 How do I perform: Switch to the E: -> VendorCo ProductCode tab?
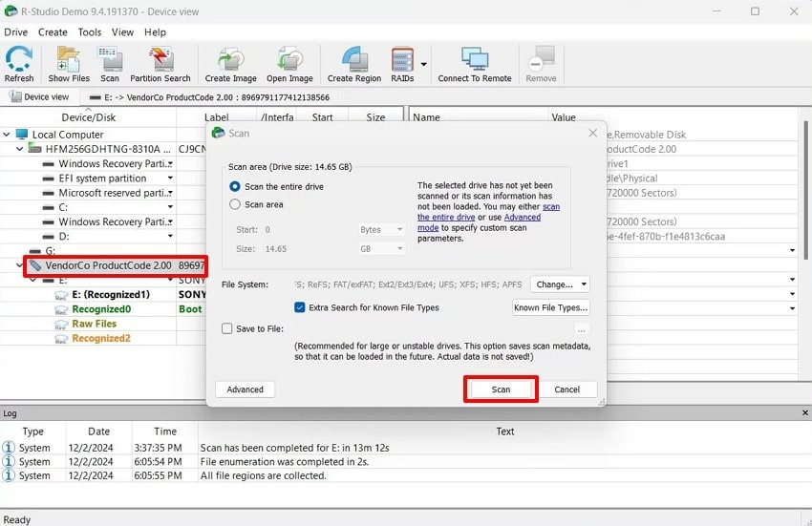[x=209, y=96]
